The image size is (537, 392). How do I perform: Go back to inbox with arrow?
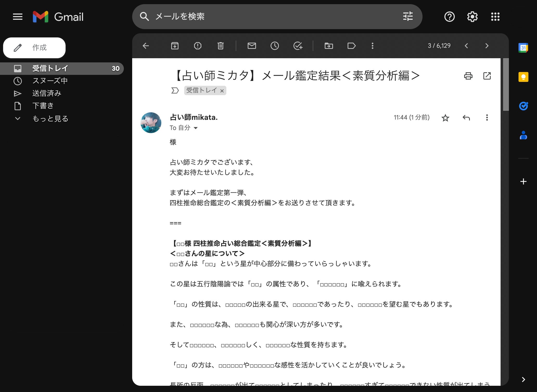[146, 46]
